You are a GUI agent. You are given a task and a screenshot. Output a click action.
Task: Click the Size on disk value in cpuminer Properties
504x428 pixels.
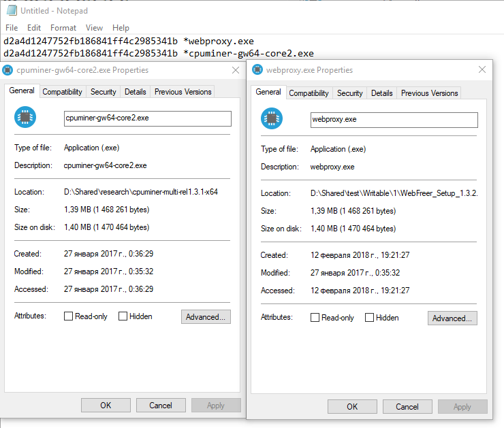(107, 227)
